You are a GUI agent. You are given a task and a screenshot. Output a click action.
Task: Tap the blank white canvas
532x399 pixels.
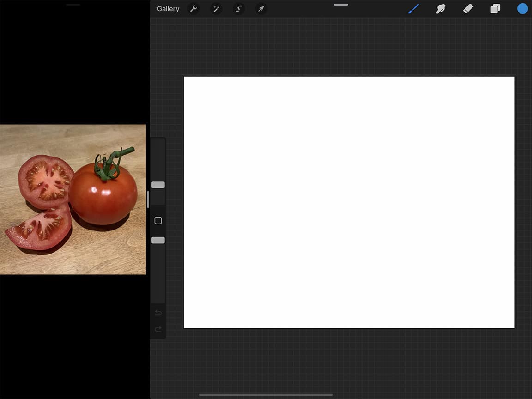349,202
